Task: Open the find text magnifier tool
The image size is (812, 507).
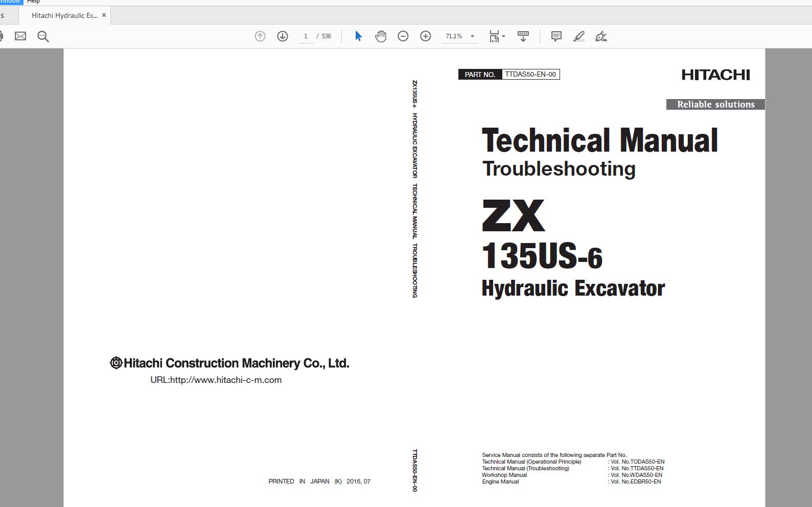Action: 43,36
